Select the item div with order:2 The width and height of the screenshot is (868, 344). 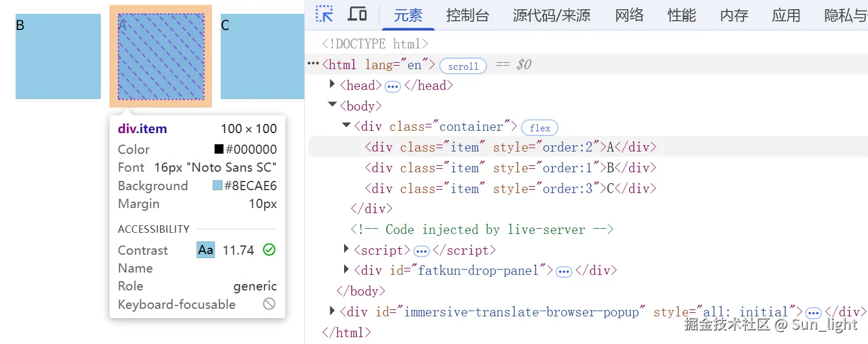pos(510,147)
